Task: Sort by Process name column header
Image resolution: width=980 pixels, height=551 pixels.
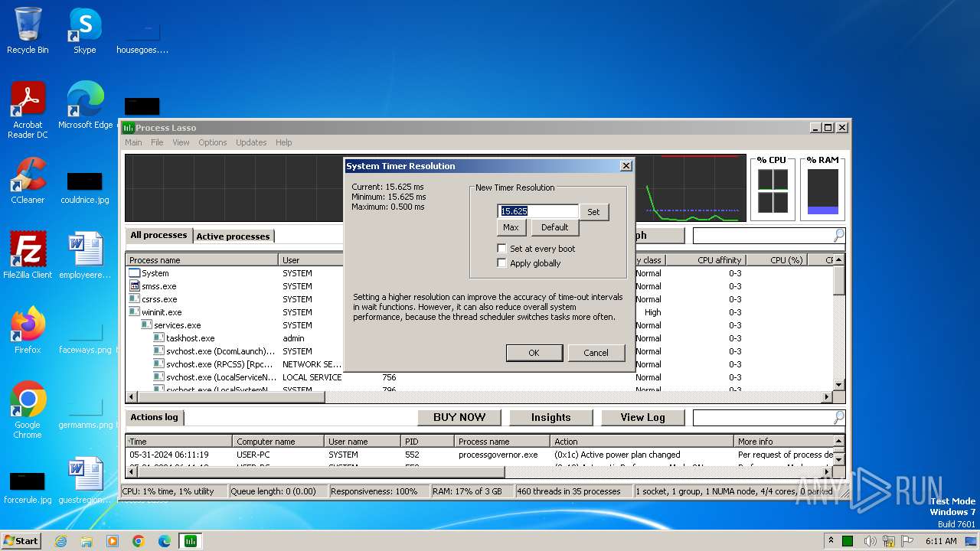Action: point(202,260)
